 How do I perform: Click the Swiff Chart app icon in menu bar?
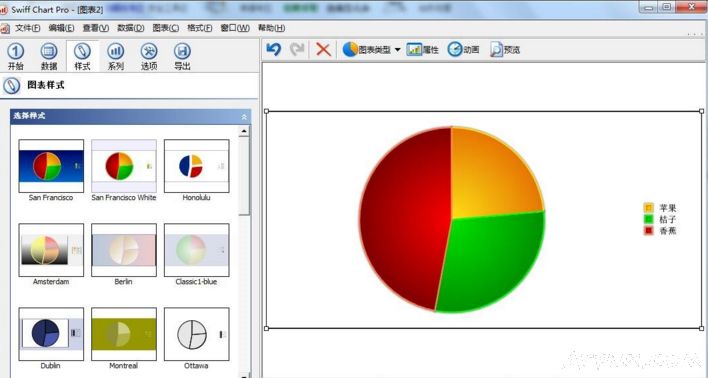(5, 28)
